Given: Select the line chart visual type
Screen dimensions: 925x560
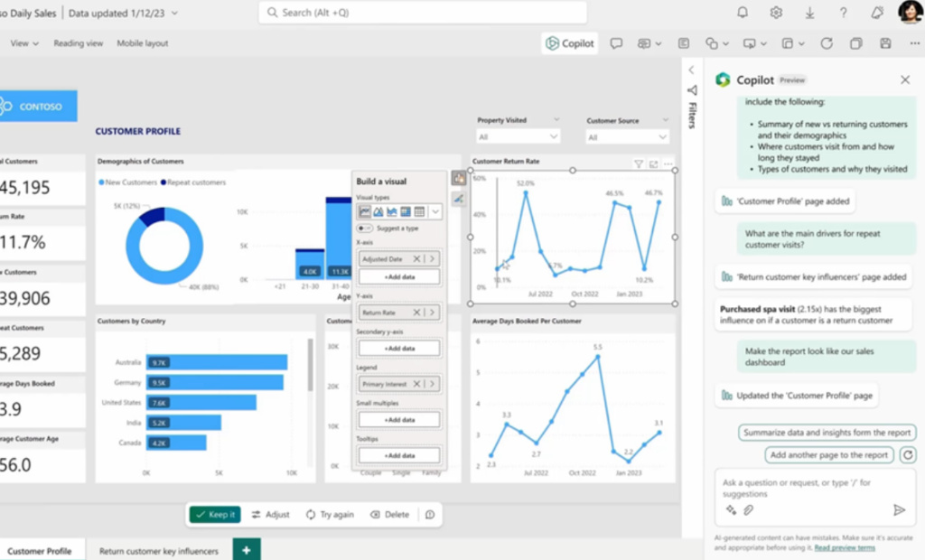Looking at the screenshot, I should [365, 212].
